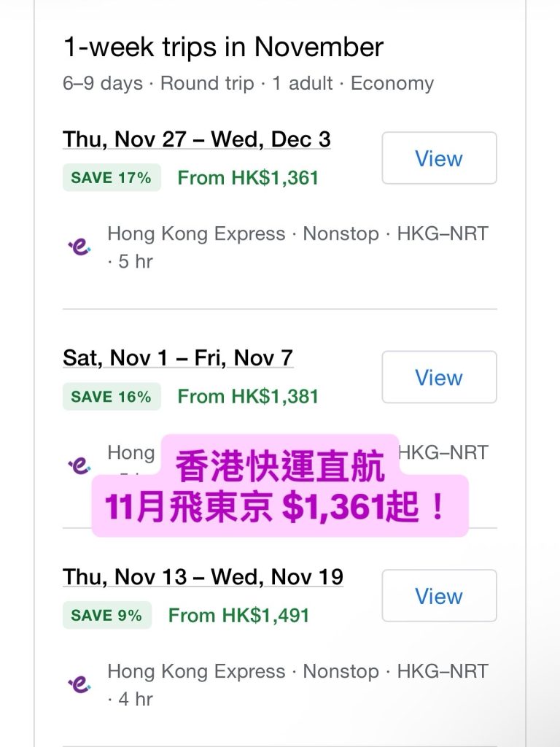Click View button for Nov 13 trip
Image resolution: width=560 pixels, height=747 pixels.
pos(439,596)
